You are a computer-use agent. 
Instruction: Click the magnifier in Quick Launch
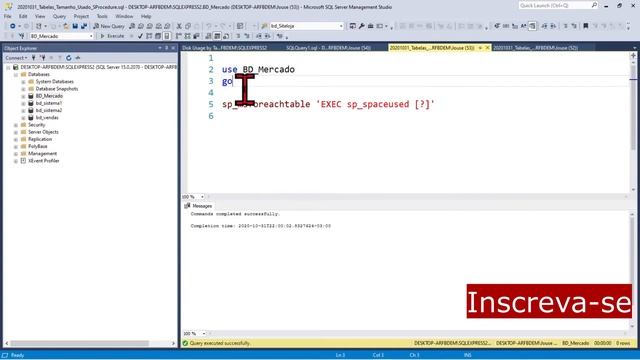click(594, 5)
